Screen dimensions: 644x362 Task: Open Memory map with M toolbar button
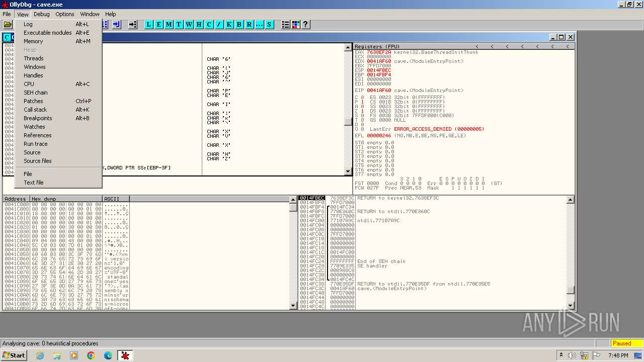pos(169,24)
